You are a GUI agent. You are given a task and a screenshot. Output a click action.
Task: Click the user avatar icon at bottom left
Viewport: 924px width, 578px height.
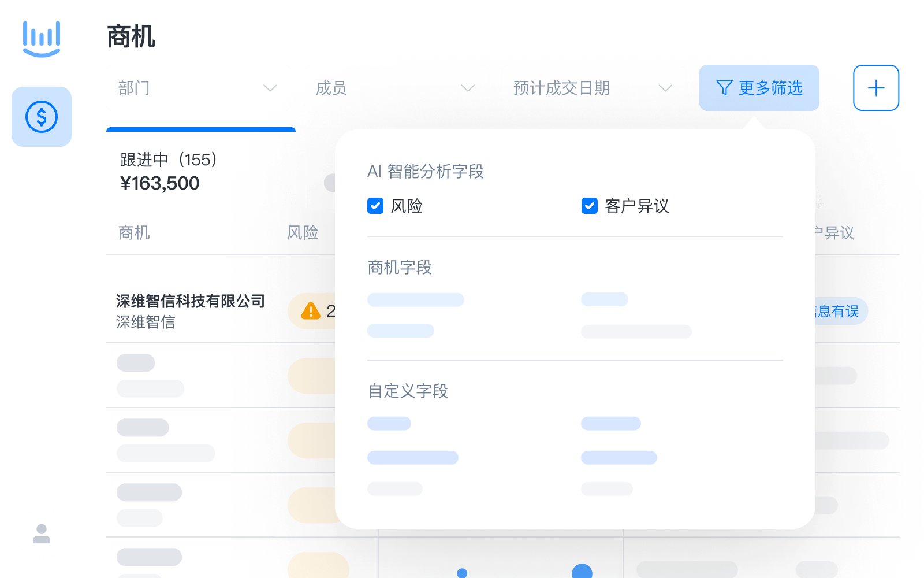[x=41, y=534]
